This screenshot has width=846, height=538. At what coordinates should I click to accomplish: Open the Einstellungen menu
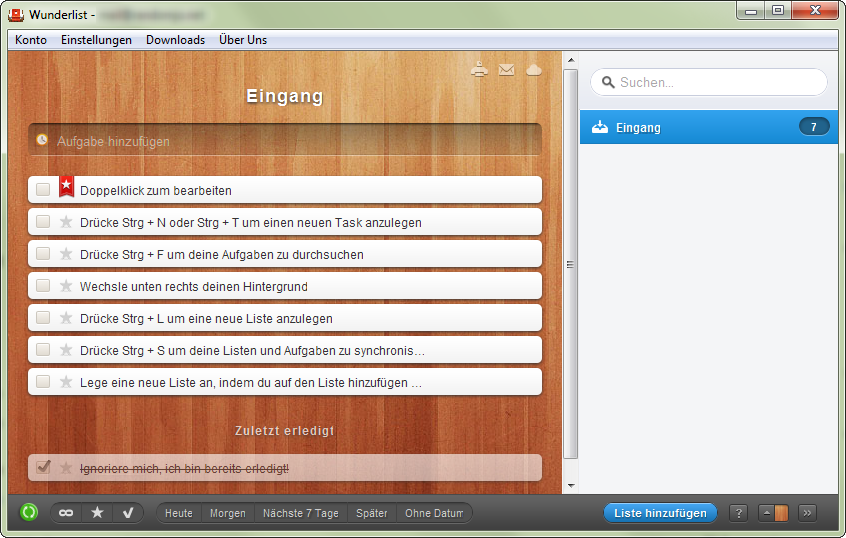coord(96,40)
